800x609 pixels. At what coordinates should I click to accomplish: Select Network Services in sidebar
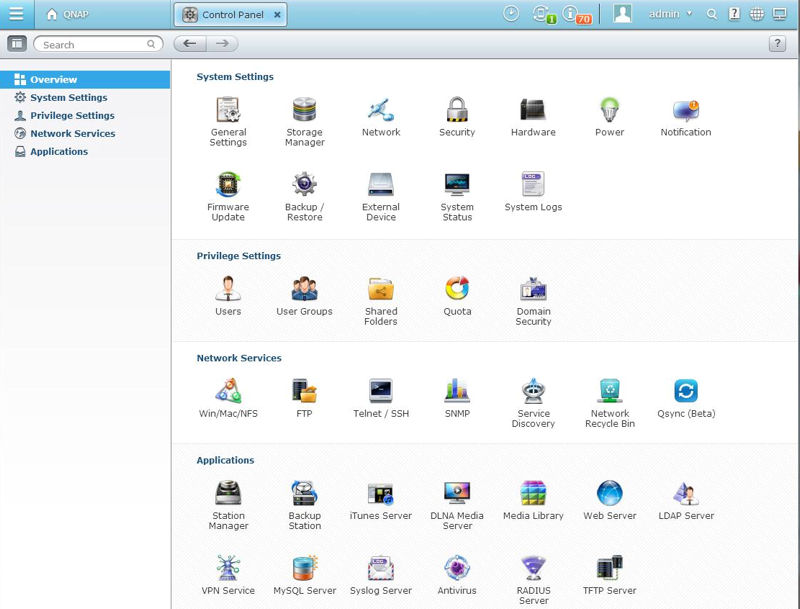coord(72,134)
